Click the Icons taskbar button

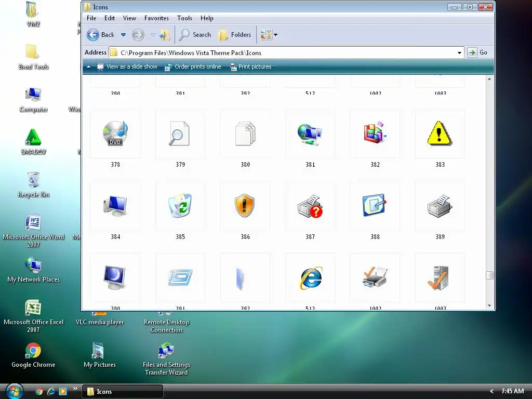click(x=123, y=392)
